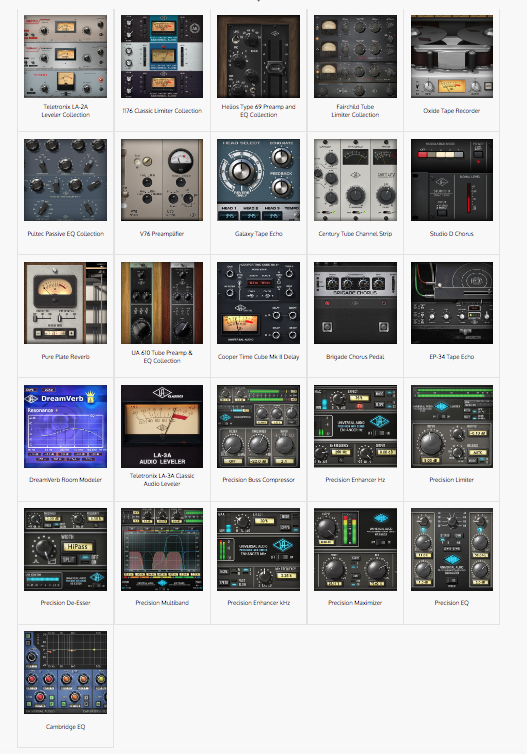The width and height of the screenshot is (527, 754).
Task: Click the Precision Maximizer title
Action: pyautogui.click(x=355, y=603)
